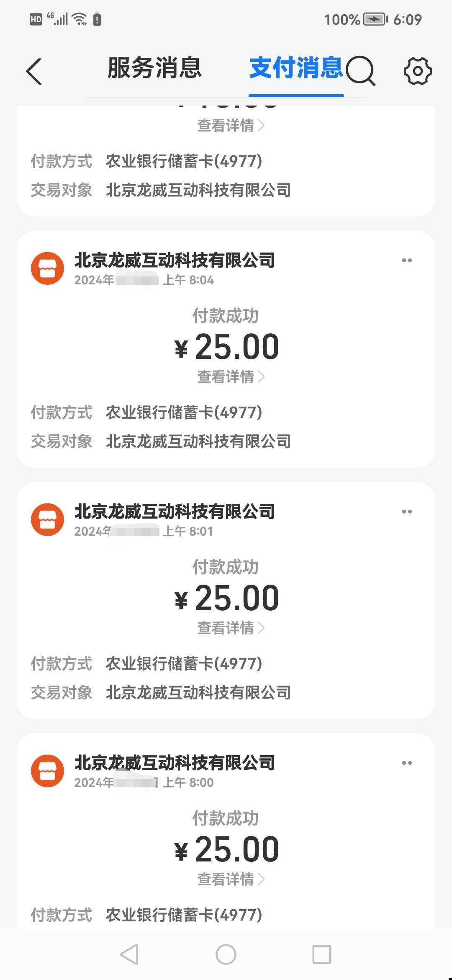452x980 pixels.
Task: Tap merchant shop icon on 8:00 payment
Action: point(47,771)
